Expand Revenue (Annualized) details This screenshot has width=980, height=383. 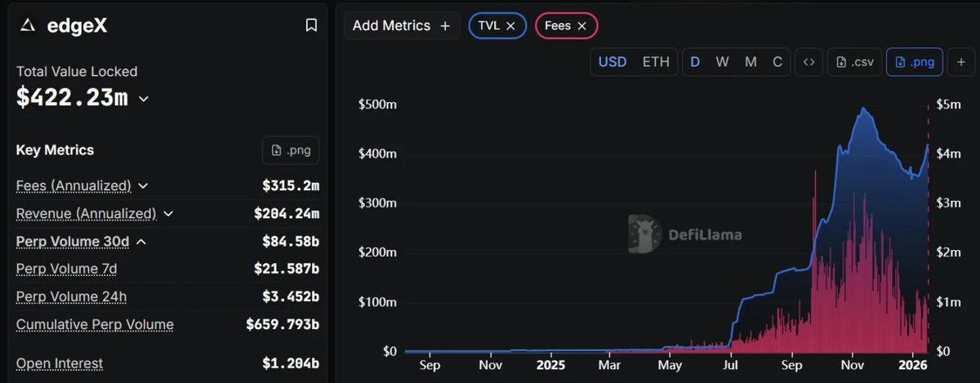point(168,214)
